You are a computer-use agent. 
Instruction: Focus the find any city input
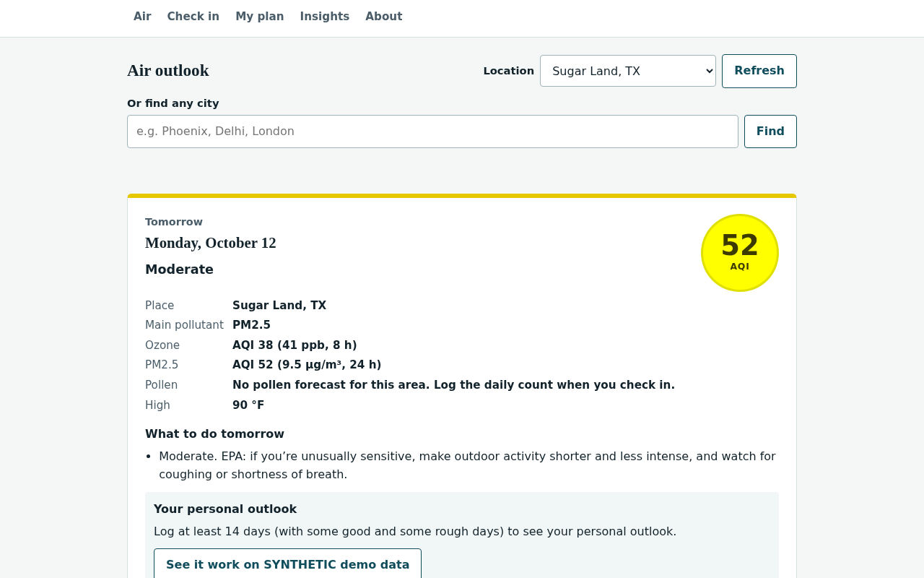coord(432,131)
